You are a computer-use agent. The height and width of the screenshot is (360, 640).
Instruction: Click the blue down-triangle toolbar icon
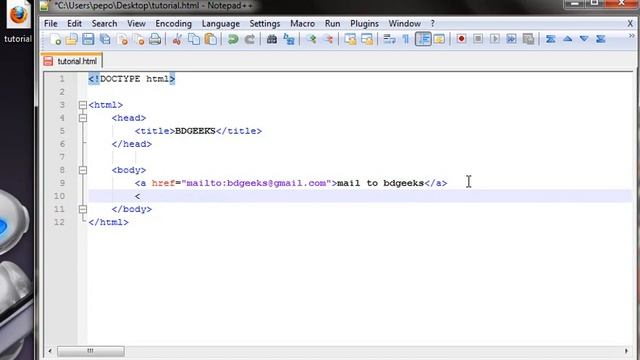(x=584, y=39)
